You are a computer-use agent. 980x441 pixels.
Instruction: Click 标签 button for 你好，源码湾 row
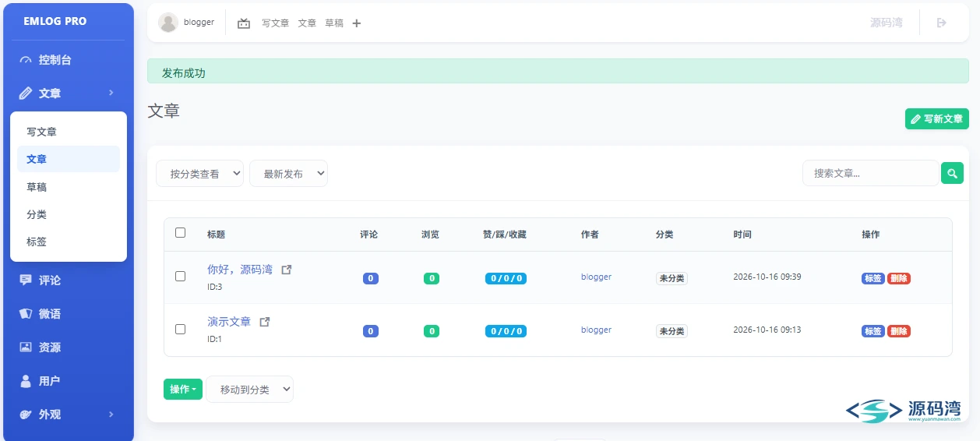click(873, 278)
